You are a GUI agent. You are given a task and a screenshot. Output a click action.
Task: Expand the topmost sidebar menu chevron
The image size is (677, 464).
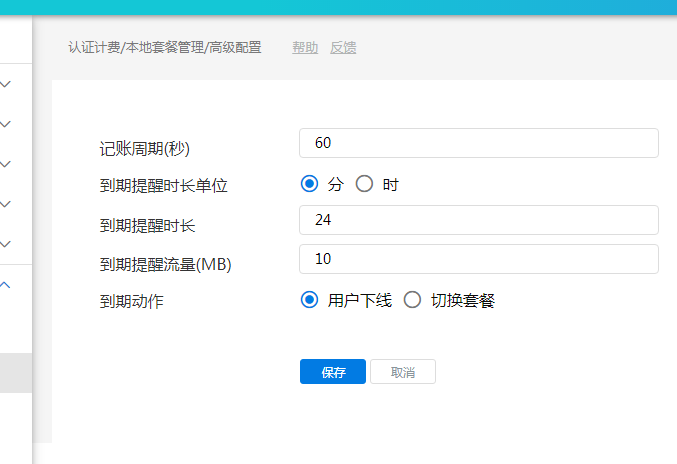click(6, 85)
